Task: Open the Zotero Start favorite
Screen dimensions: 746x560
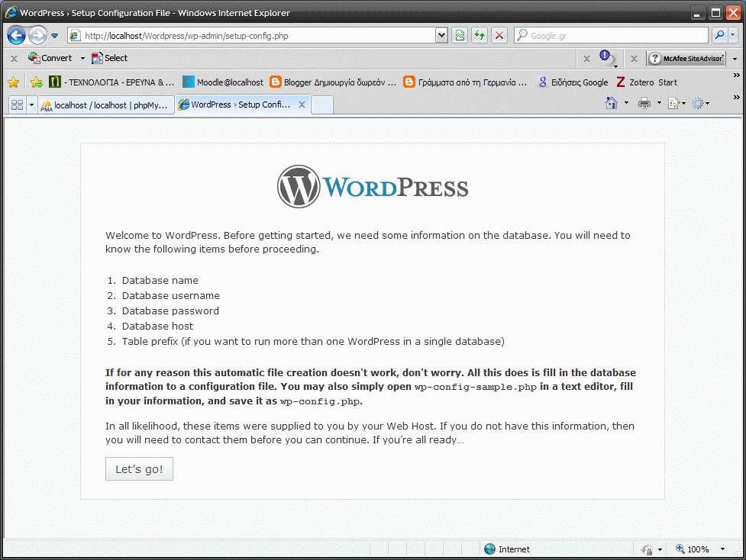Action: point(647,82)
